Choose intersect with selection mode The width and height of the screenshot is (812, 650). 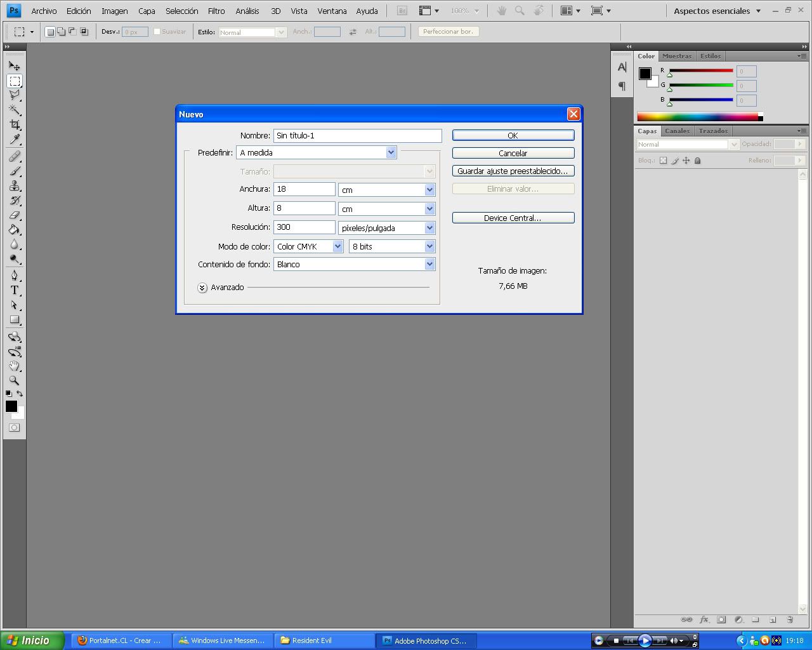point(84,32)
